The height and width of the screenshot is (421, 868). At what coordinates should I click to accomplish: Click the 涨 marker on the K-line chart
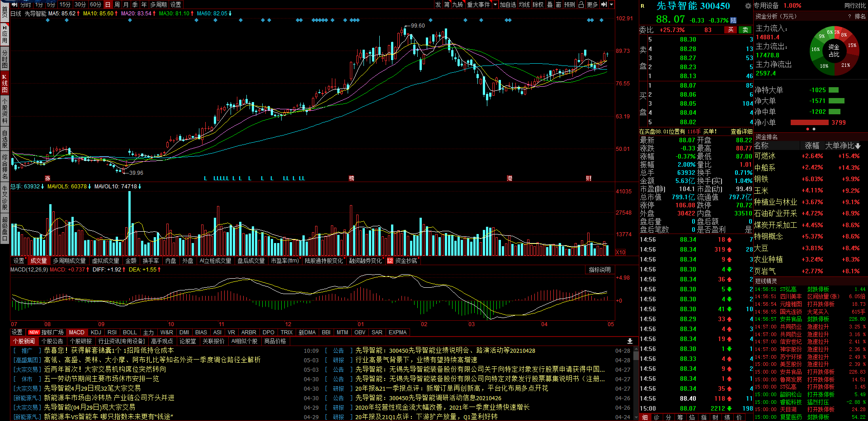click(x=47, y=178)
